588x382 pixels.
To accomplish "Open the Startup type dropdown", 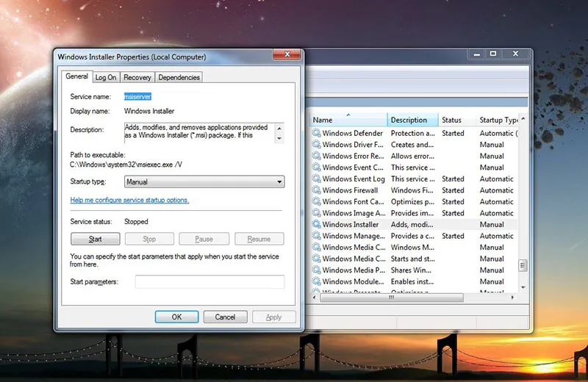I will click(x=204, y=181).
